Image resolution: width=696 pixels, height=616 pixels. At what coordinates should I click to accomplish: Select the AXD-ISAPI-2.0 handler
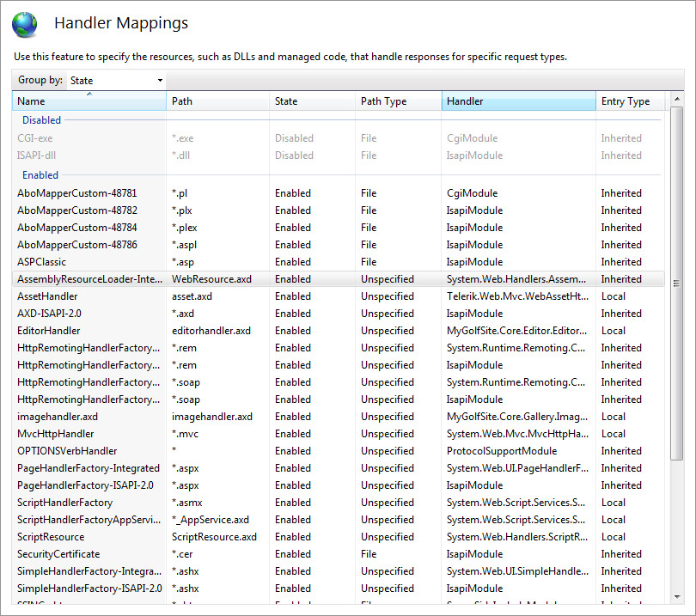pyautogui.click(x=339, y=314)
